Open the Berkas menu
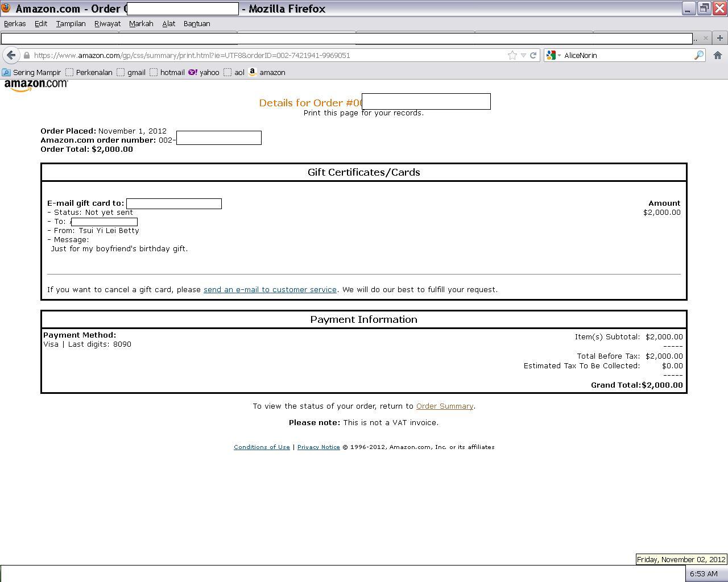The image size is (728, 582). coord(14,23)
